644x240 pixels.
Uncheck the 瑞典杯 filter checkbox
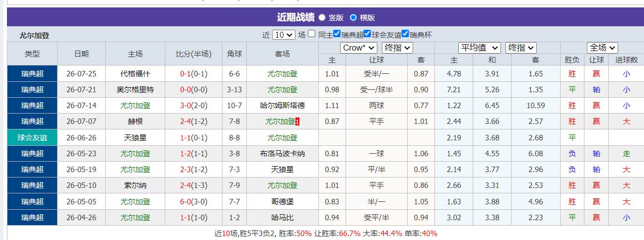coord(405,34)
